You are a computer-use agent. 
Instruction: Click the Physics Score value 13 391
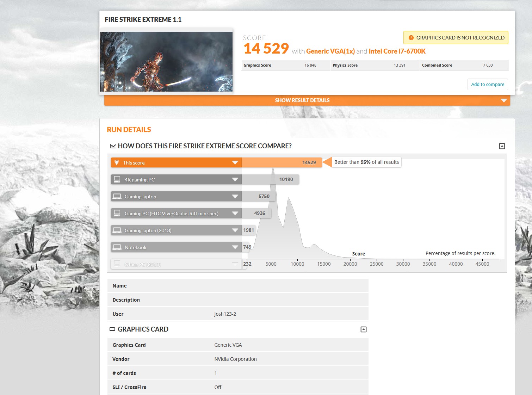pos(400,65)
